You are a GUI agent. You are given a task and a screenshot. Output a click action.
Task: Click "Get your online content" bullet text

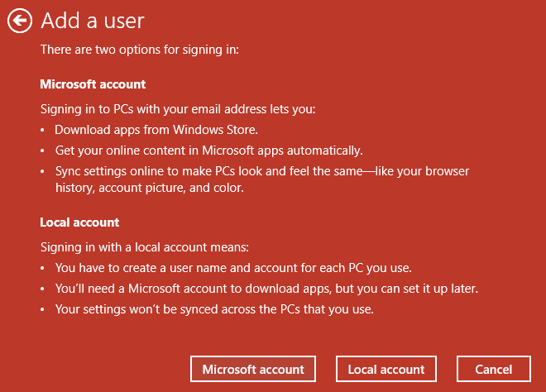coord(208,151)
